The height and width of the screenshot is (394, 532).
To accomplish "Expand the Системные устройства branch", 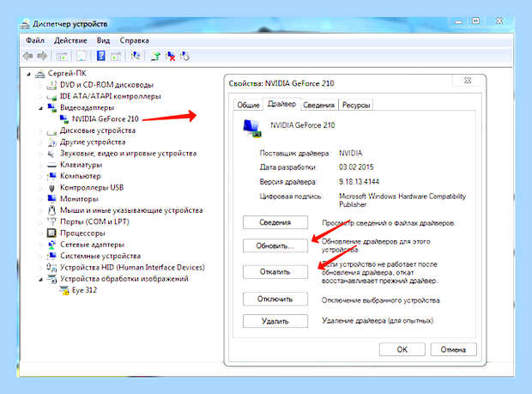I will (x=40, y=256).
